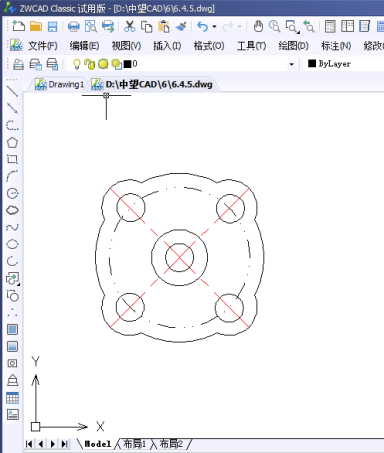The image size is (384, 453).
Task: Click layer 0 black color swatch
Action: coord(127,64)
